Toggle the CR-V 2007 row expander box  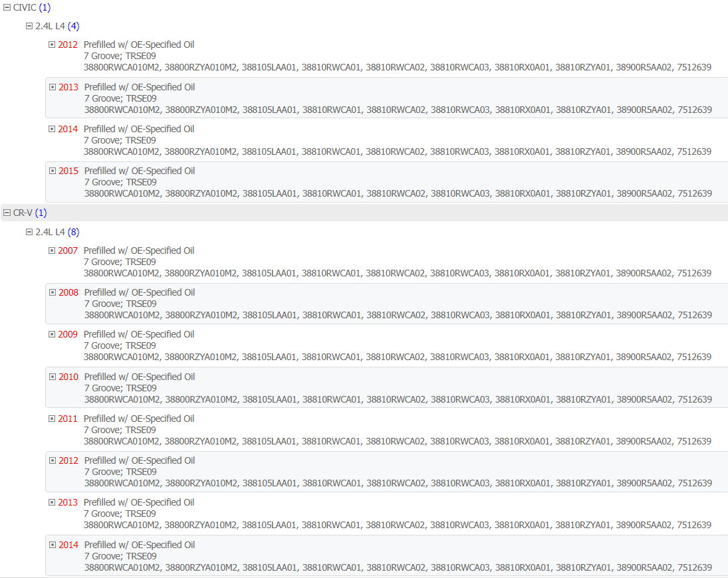[x=52, y=250]
